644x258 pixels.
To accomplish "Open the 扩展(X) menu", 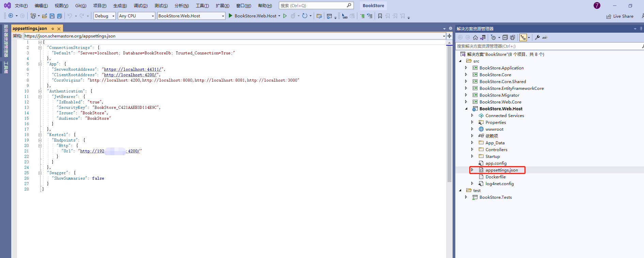I will pyautogui.click(x=222, y=5).
